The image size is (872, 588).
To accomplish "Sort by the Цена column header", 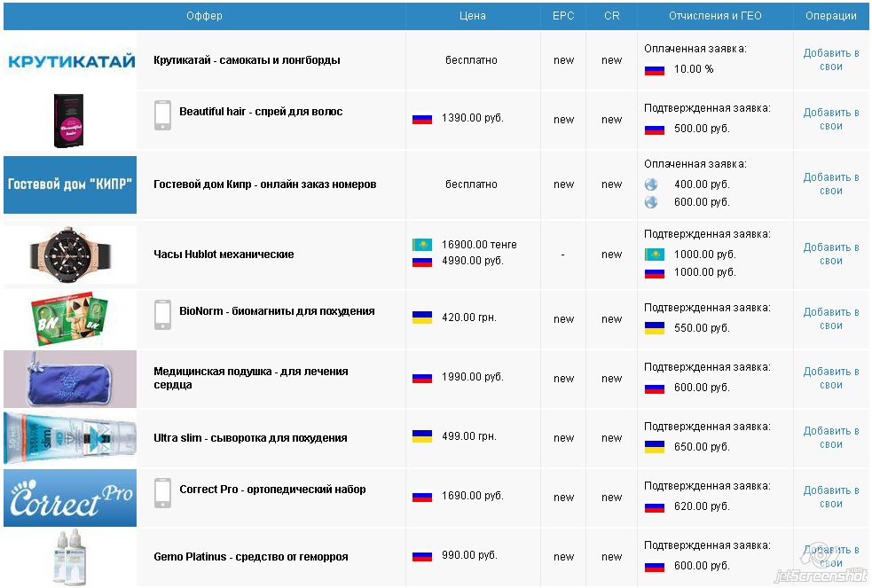I will tap(473, 16).
